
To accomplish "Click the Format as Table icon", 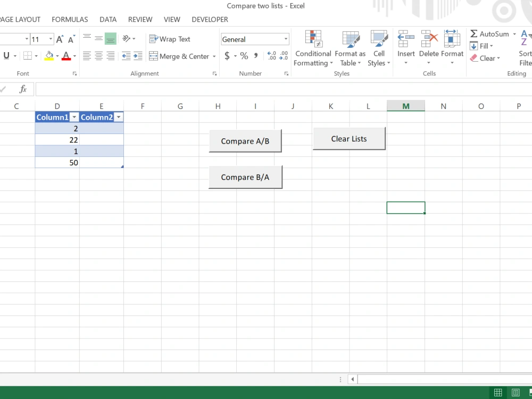I will (350, 48).
